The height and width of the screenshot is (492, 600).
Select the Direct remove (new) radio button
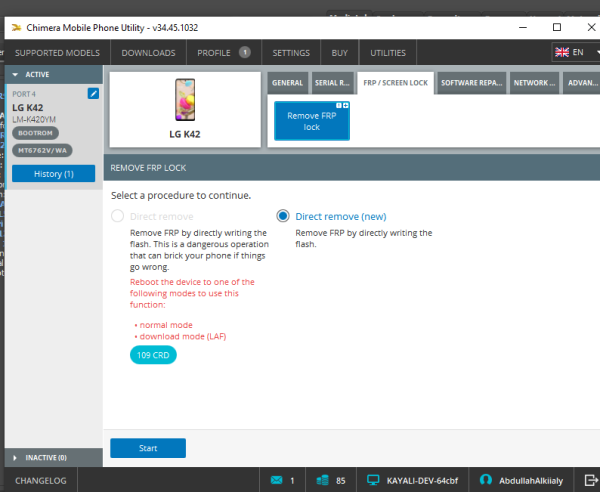(283, 216)
